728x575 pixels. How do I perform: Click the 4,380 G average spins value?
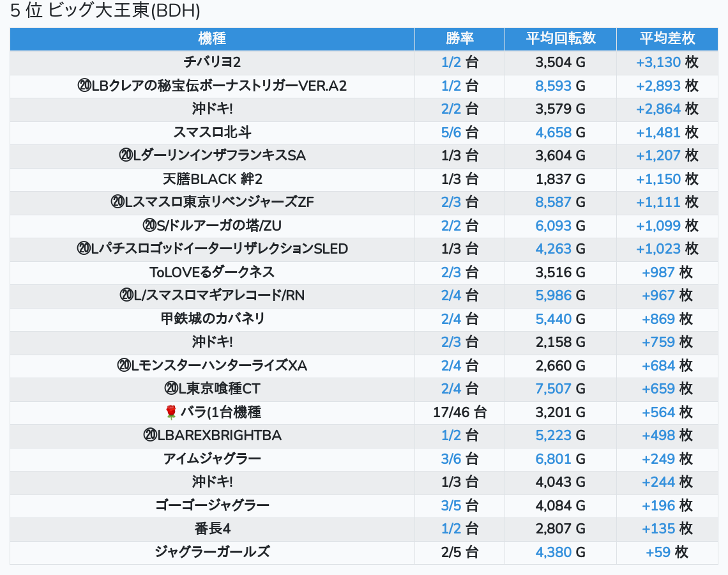point(561,552)
